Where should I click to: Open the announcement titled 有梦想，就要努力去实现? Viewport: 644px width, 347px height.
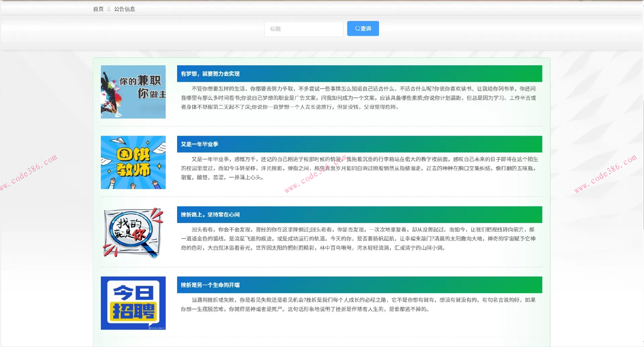(210, 74)
